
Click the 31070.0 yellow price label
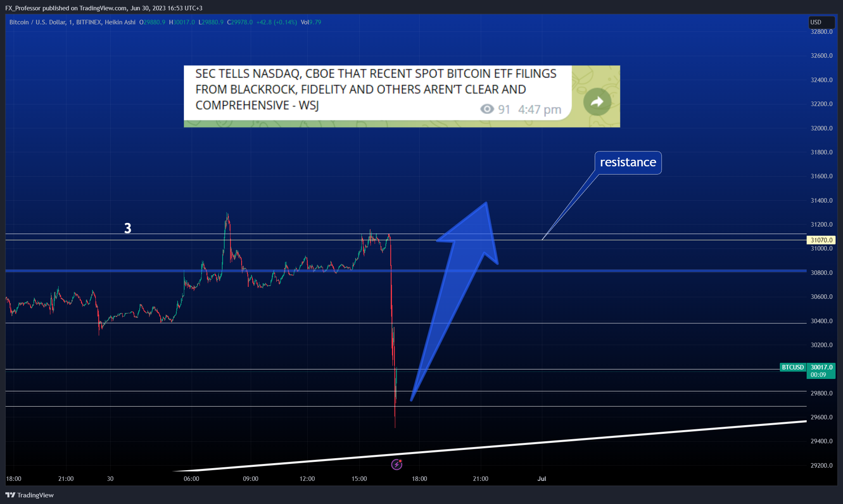coord(821,240)
